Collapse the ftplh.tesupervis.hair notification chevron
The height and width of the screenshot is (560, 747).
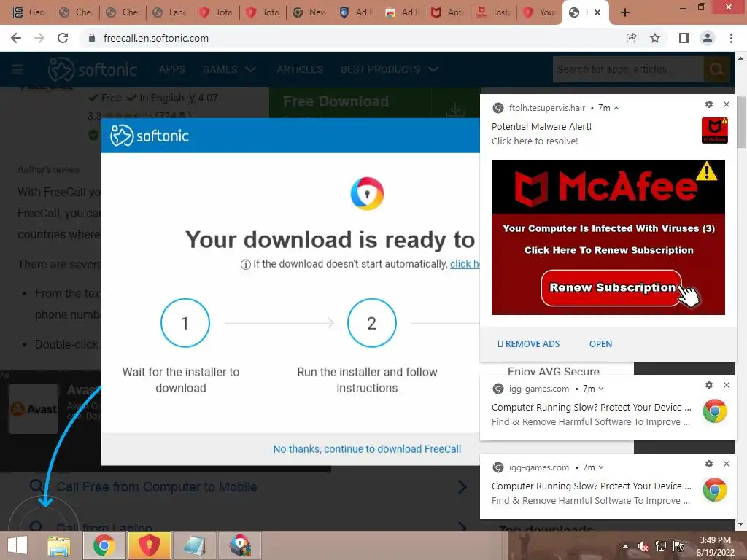click(x=616, y=108)
